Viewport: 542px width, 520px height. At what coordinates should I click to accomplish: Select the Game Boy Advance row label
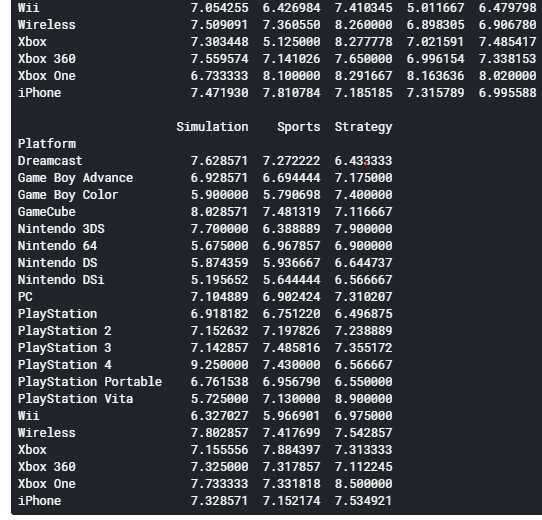coord(75,178)
